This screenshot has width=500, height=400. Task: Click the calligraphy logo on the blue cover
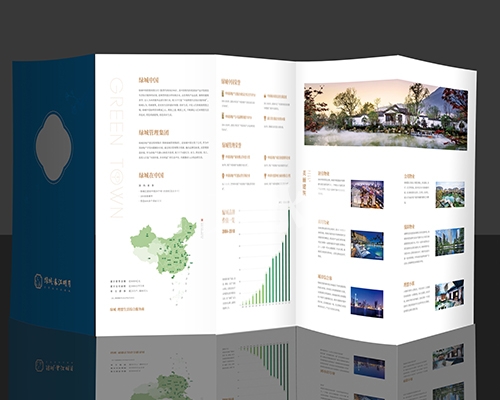53,282
